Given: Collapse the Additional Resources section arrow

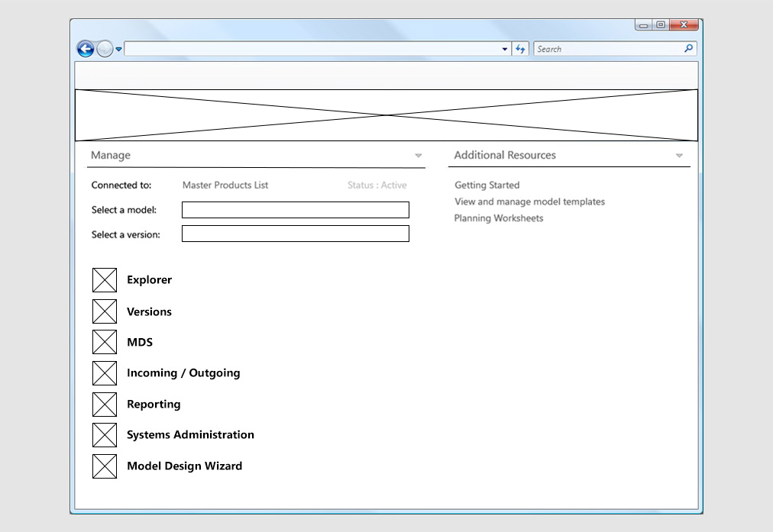Looking at the screenshot, I should (x=679, y=156).
